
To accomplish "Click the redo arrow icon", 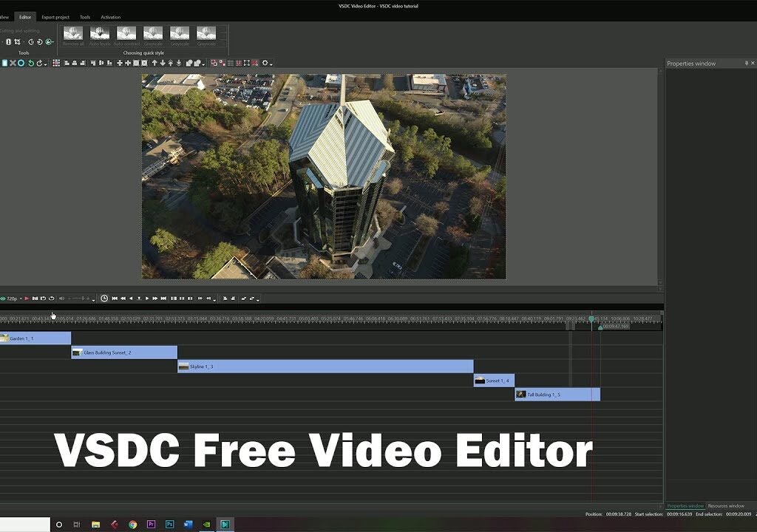I will (x=39, y=63).
